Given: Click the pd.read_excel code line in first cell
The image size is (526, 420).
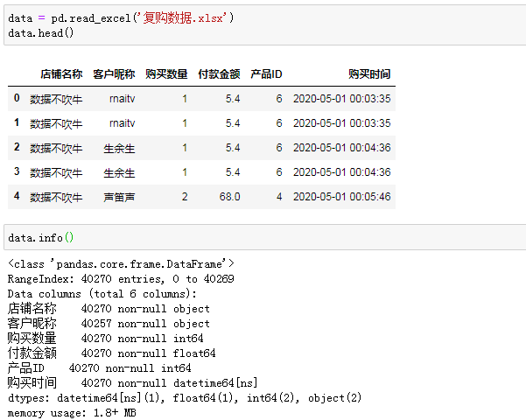Looking at the screenshot, I should tap(121, 17).
